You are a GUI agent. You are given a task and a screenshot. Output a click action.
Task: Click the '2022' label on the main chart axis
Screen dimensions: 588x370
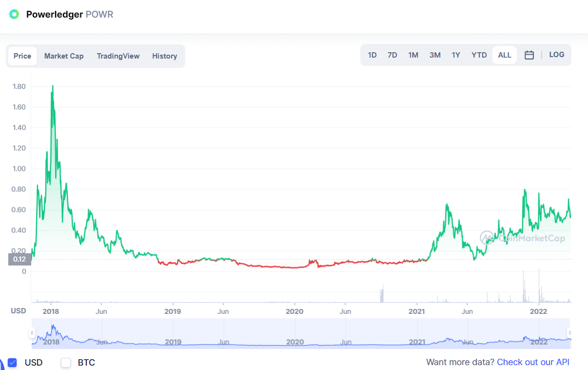click(x=538, y=311)
